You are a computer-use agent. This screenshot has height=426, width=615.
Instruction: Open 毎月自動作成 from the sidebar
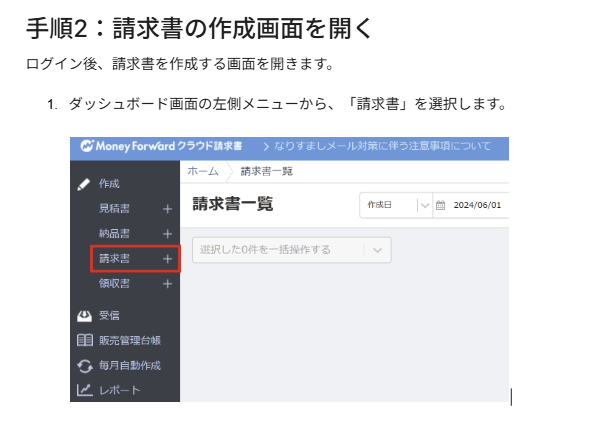pyautogui.click(x=130, y=365)
